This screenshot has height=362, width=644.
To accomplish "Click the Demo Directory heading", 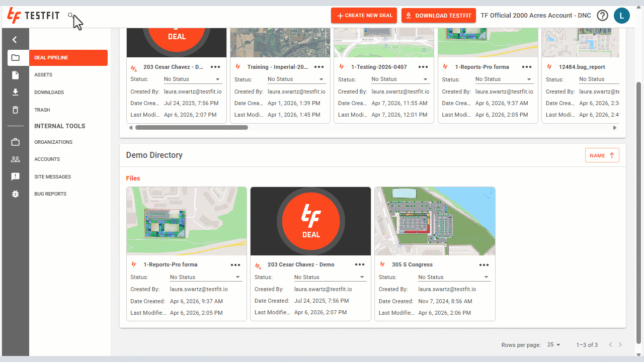I will [x=154, y=155].
